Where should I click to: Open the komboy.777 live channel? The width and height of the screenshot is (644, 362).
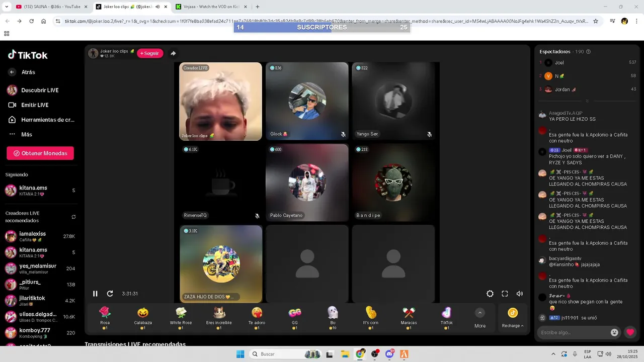click(x=40, y=333)
